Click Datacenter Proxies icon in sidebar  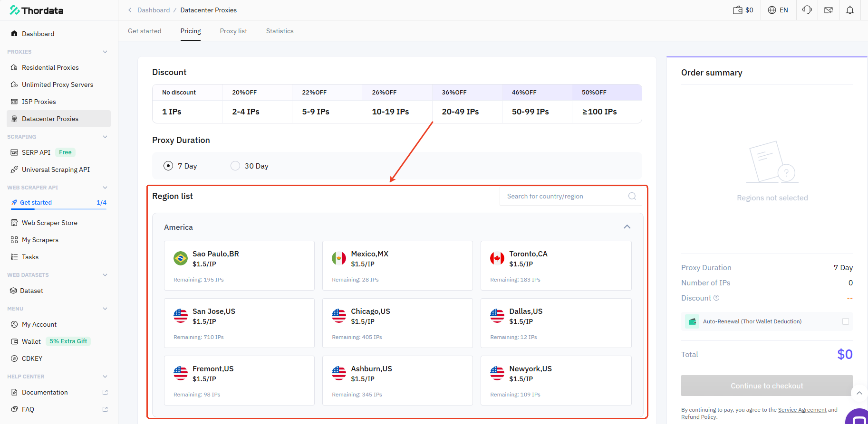(14, 119)
